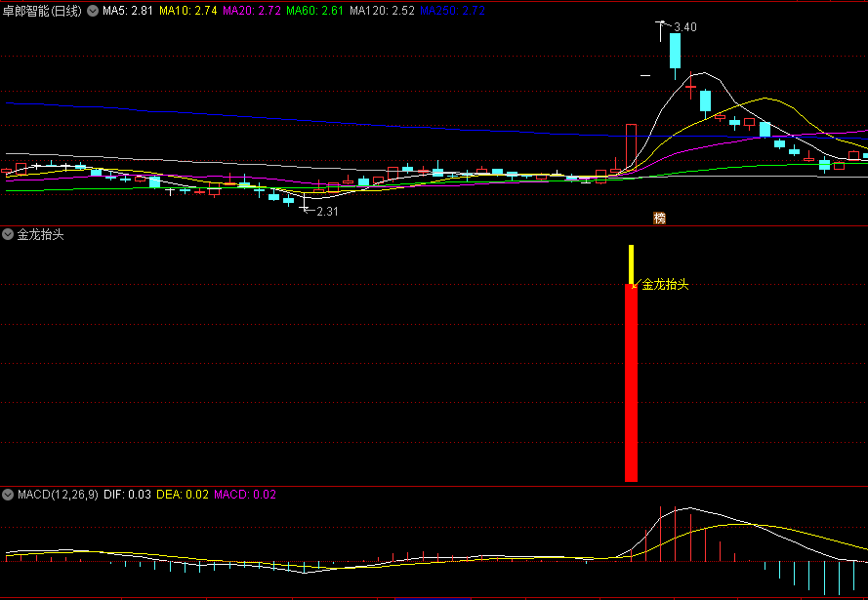Select the large cyan candle near 3.40
Viewport: 868px width, 600px height.
(675, 51)
